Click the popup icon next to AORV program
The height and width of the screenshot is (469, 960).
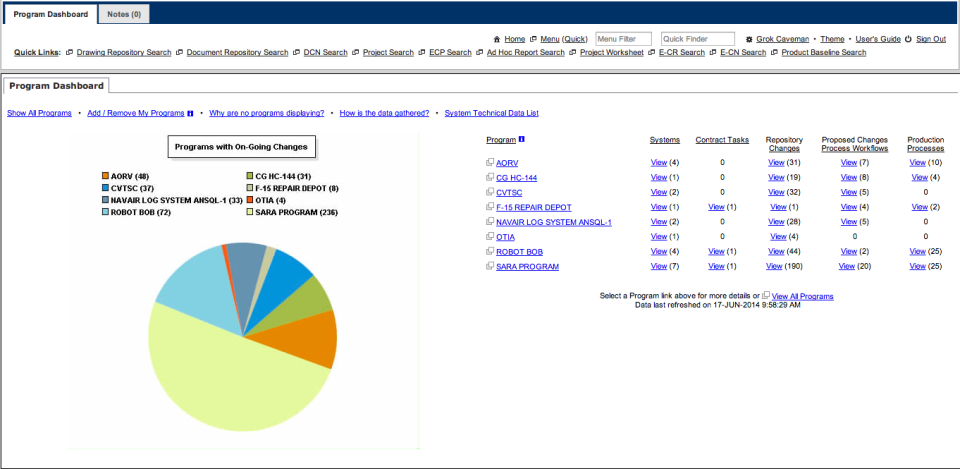490,162
